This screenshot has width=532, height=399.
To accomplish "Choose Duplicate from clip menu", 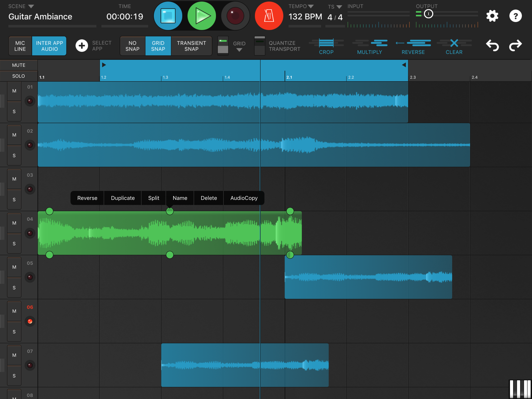I will tap(123, 198).
